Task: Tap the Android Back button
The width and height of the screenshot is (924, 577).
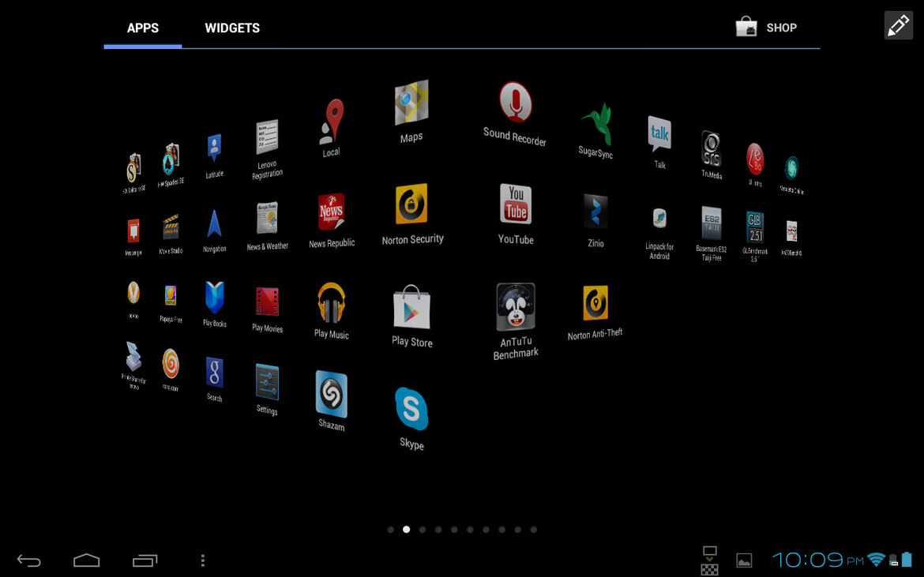Action: (x=29, y=560)
